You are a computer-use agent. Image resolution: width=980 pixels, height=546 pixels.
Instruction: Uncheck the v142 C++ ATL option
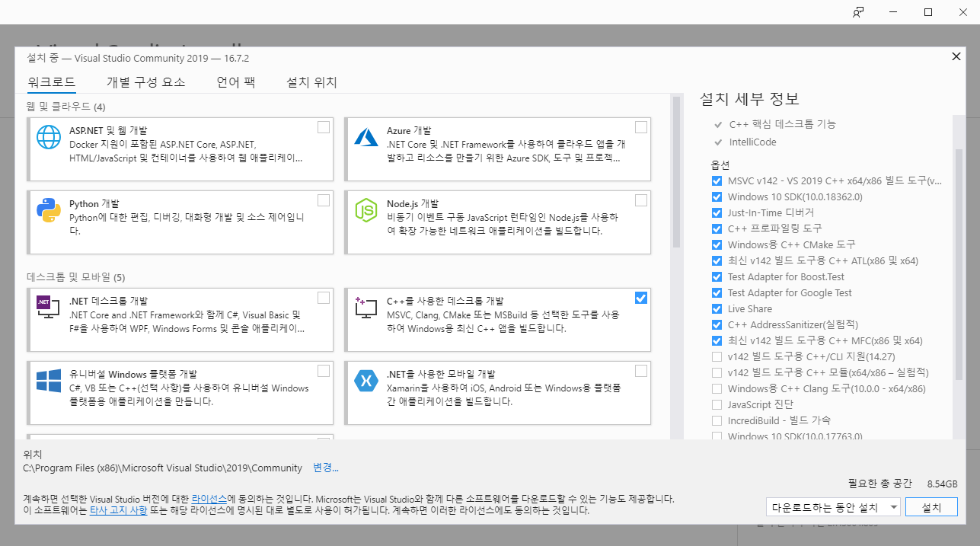[x=717, y=261]
